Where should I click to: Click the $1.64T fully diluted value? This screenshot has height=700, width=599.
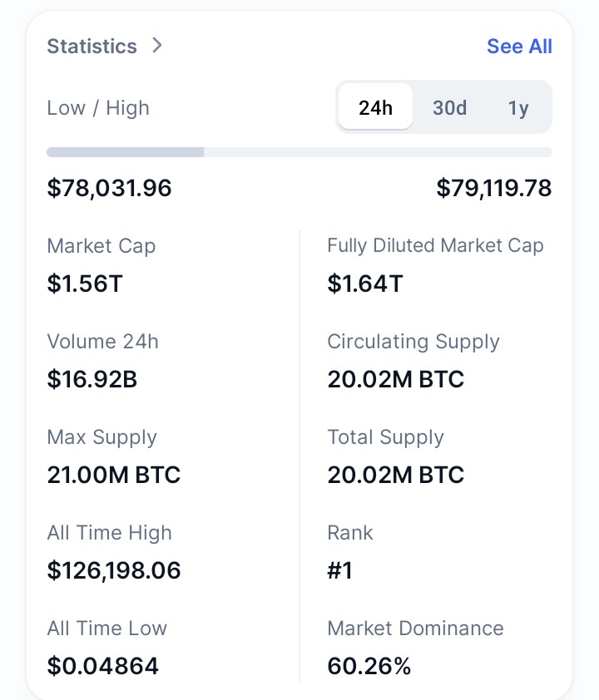pyautogui.click(x=365, y=283)
